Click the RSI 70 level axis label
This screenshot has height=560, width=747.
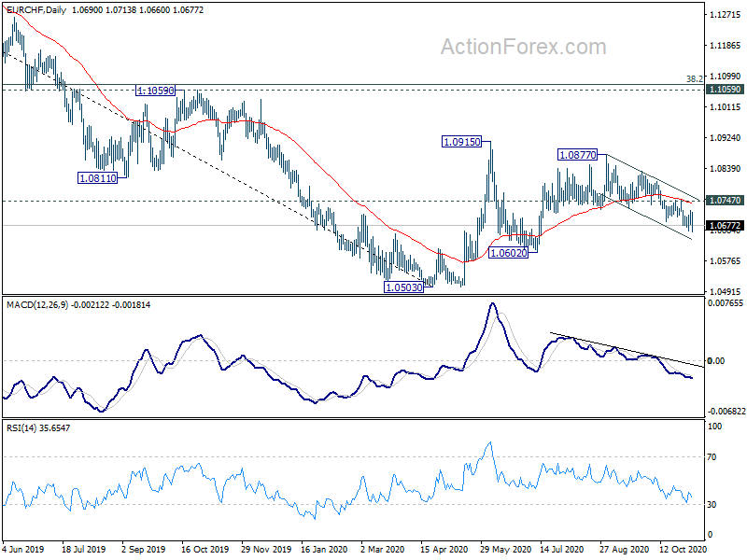(x=712, y=457)
